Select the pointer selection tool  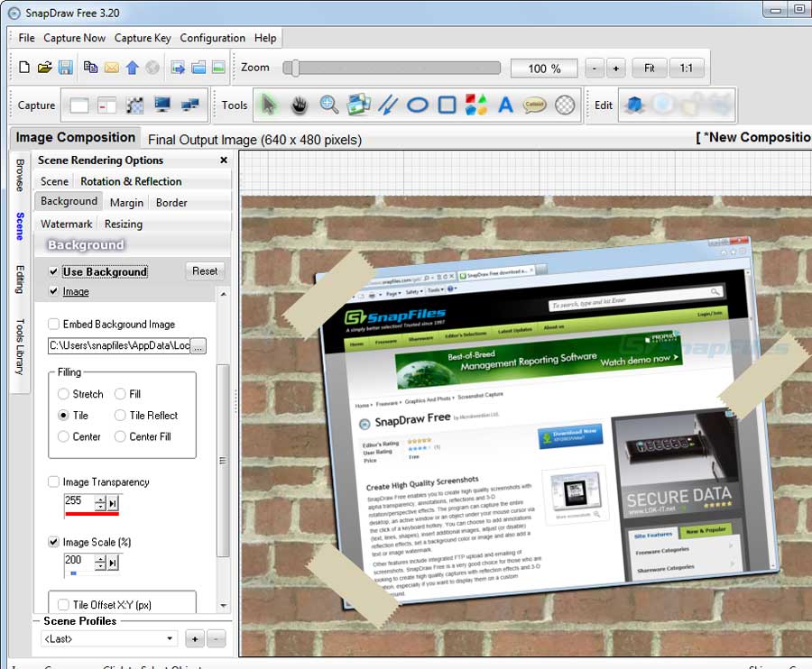coord(268,105)
